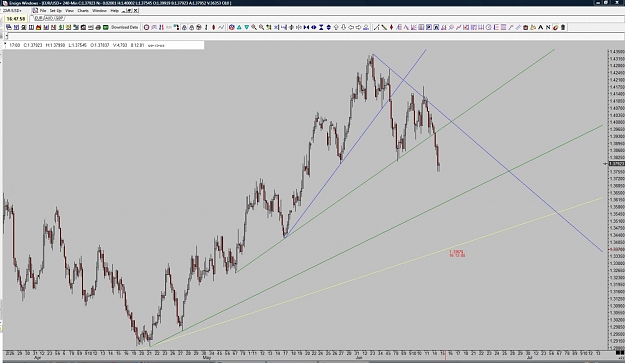The width and height of the screenshot is (625, 363).
Task: Select the letter A text tool
Action: pos(540,27)
